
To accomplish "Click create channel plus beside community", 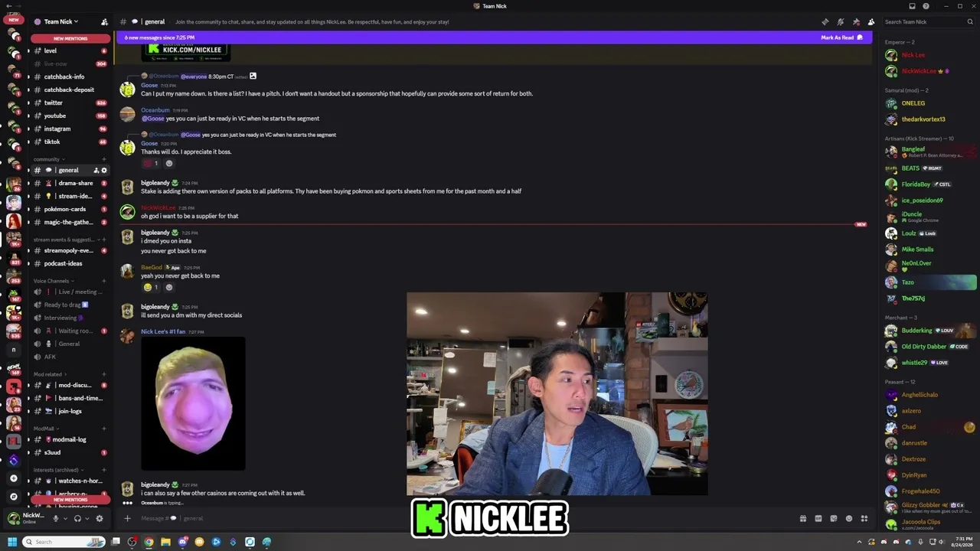I will click(x=104, y=159).
